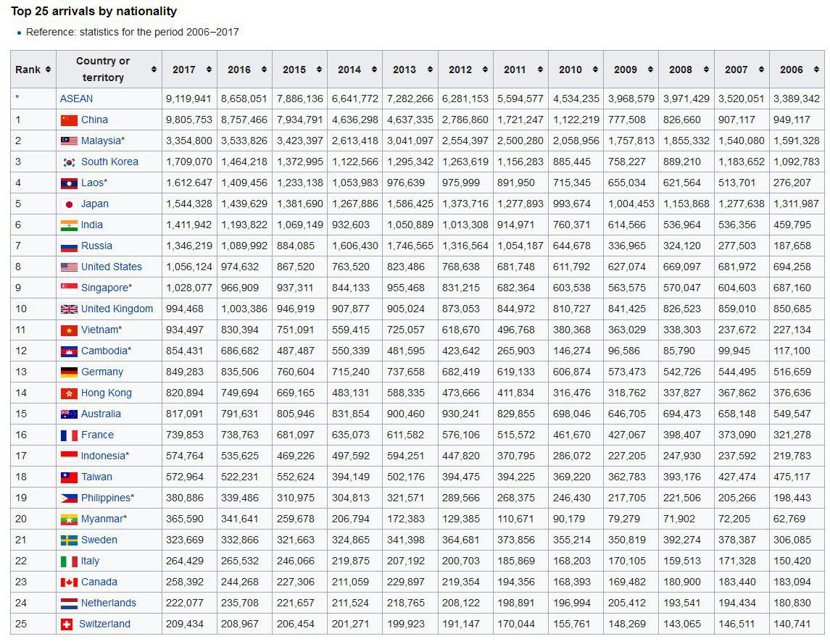Image resolution: width=830 pixels, height=644 pixels.
Task: Click the China flag icon
Action: tap(69, 120)
